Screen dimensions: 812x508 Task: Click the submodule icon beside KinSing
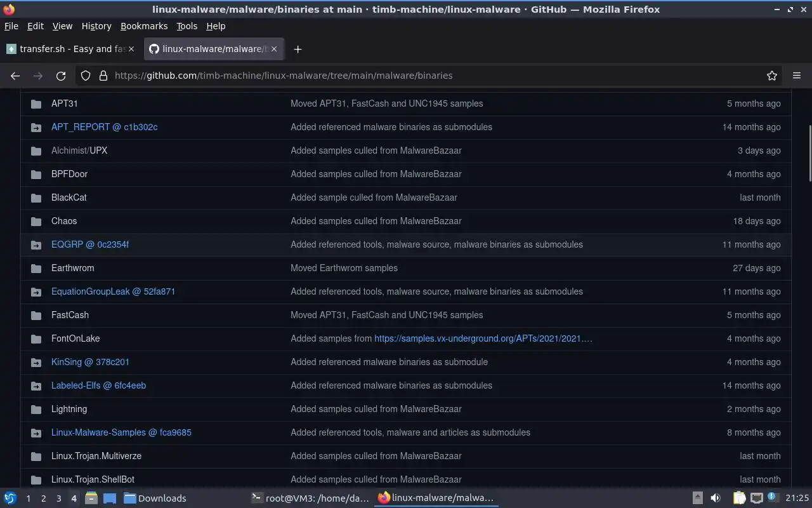[x=36, y=363]
